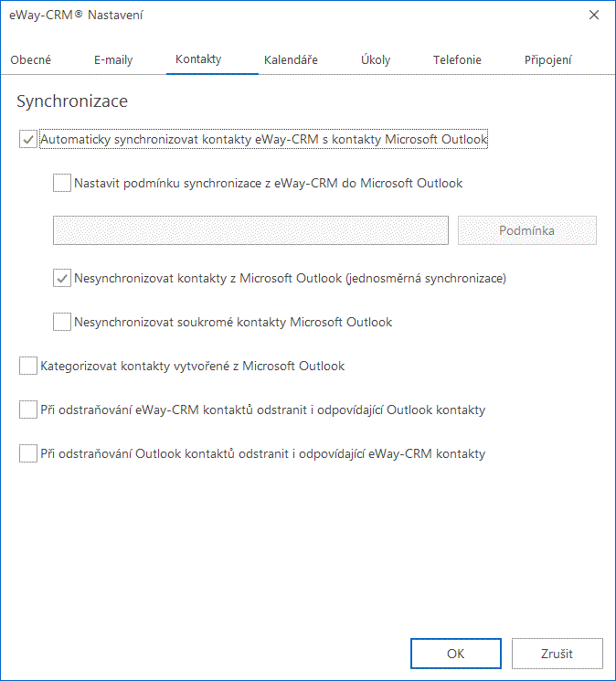Enable Kategorizovat kontakty vytvořené z Outlook
The height and width of the screenshot is (681, 616).
(27, 366)
